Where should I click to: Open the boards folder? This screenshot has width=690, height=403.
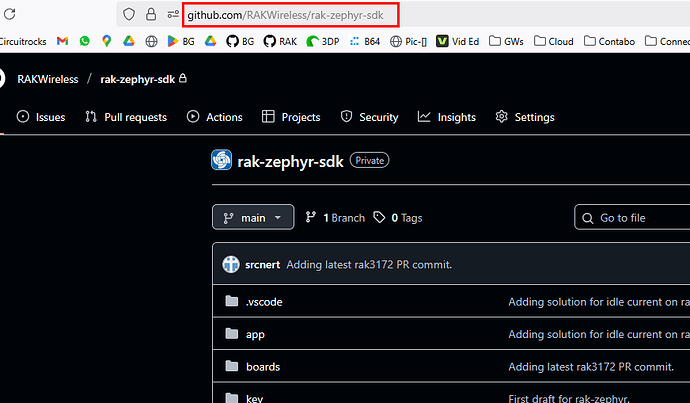pyautogui.click(x=262, y=367)
